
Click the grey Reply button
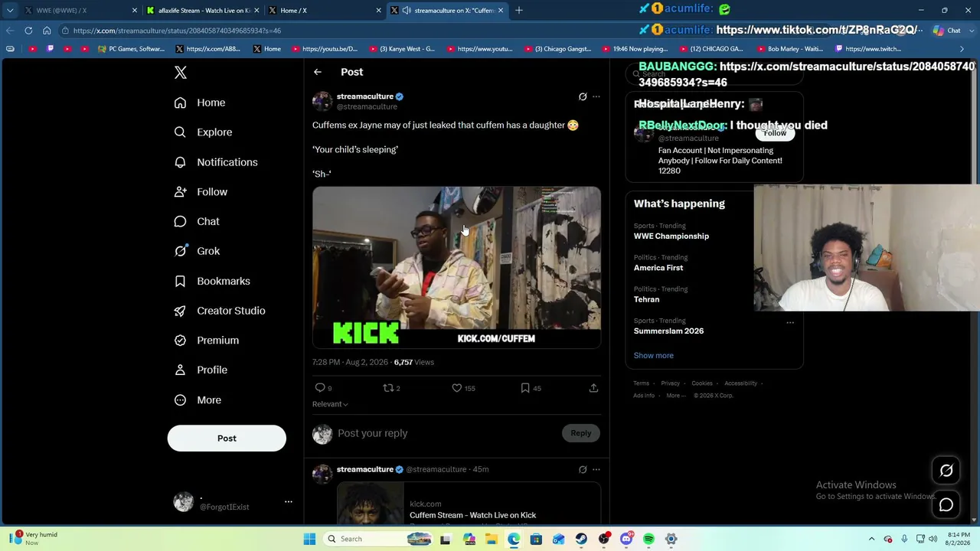(x=581, y=433)
